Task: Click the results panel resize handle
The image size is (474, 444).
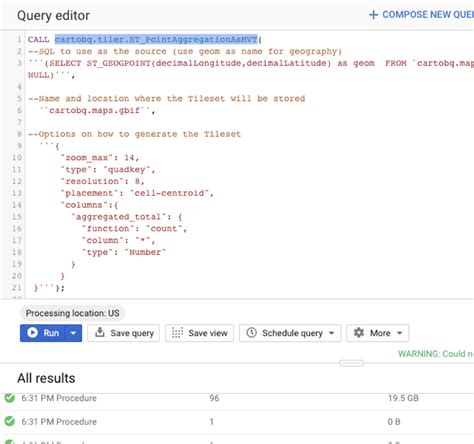Action: [351, 363]
